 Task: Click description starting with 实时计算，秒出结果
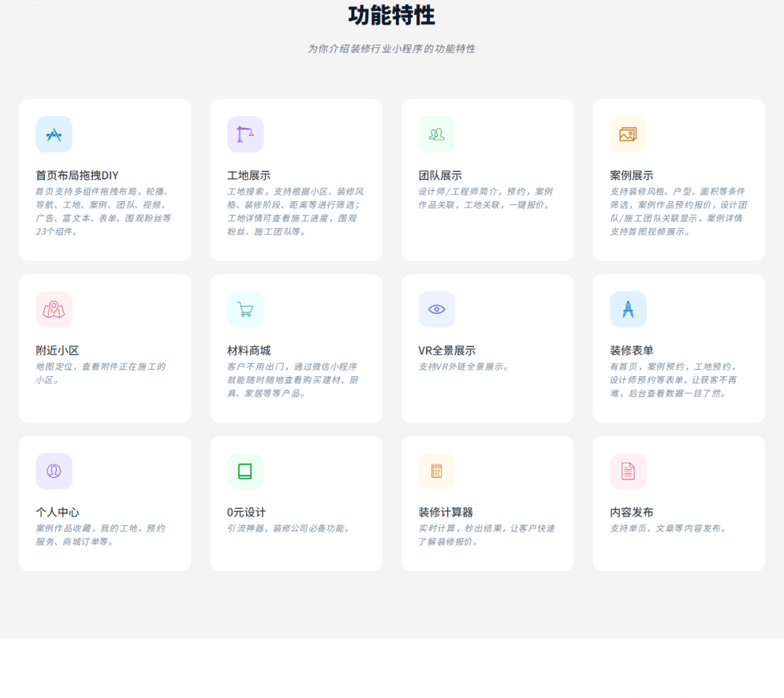click(487, 535)
